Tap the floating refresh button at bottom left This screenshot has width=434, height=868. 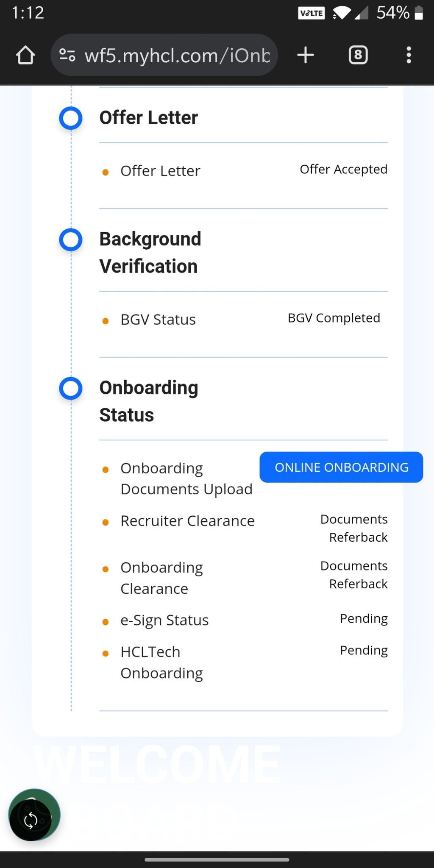(x=32, y=819)
